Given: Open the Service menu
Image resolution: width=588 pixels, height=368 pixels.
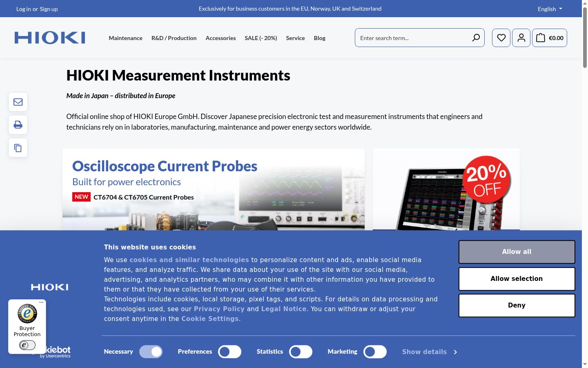Looking at the screenshot, I should [295, 38].
